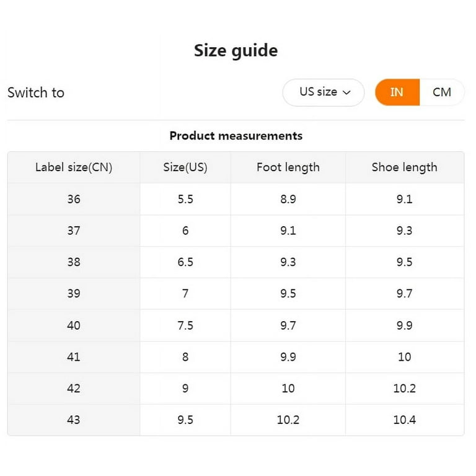Click the chevron arrow beside US size
This screenshot has width=476, height=476.
point(346,92)
